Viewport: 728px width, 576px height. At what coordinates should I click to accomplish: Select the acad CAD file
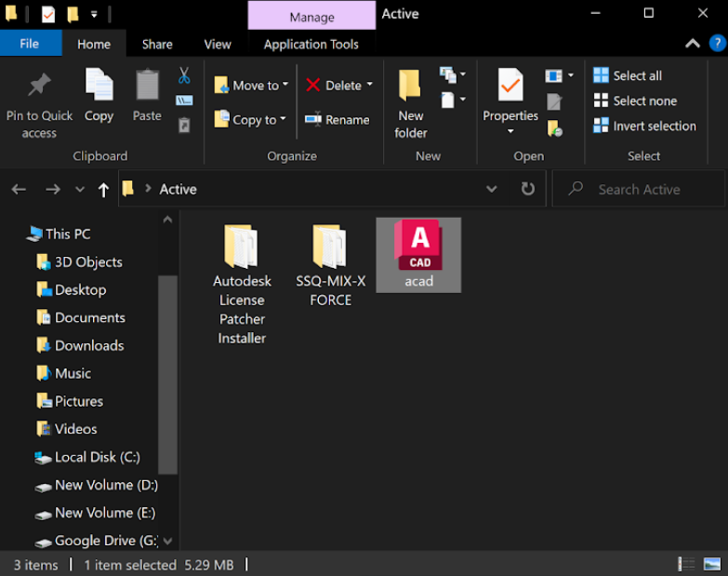(418, 254)
